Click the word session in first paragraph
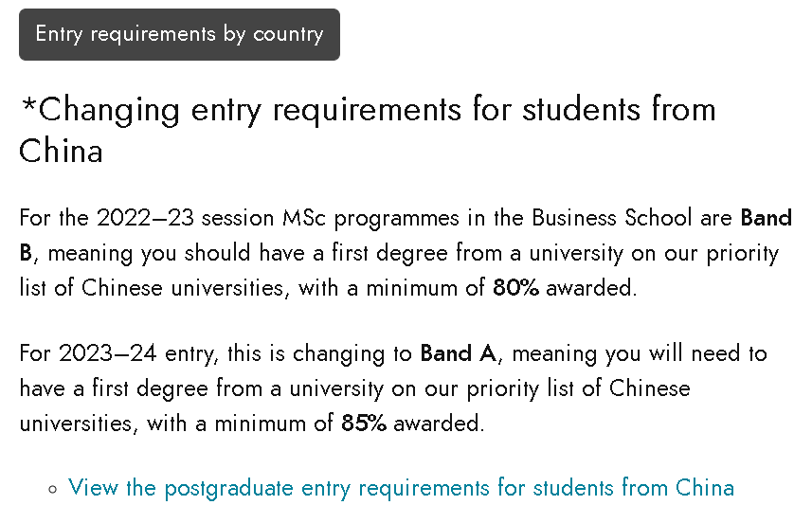This screenshot has width=812, height=523. point(238,218)
